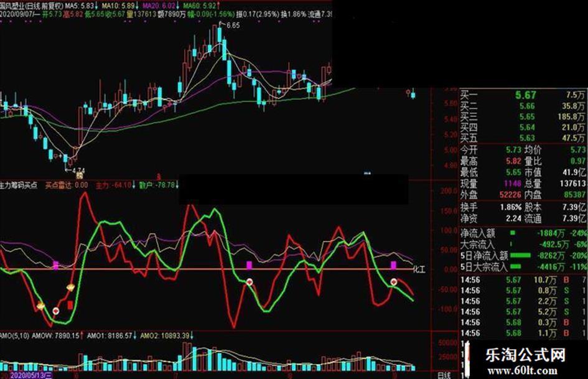Screen dimensions: 588x379
Task: Click the 14:56 tick row with 10.7万
Action: (523, 280)
